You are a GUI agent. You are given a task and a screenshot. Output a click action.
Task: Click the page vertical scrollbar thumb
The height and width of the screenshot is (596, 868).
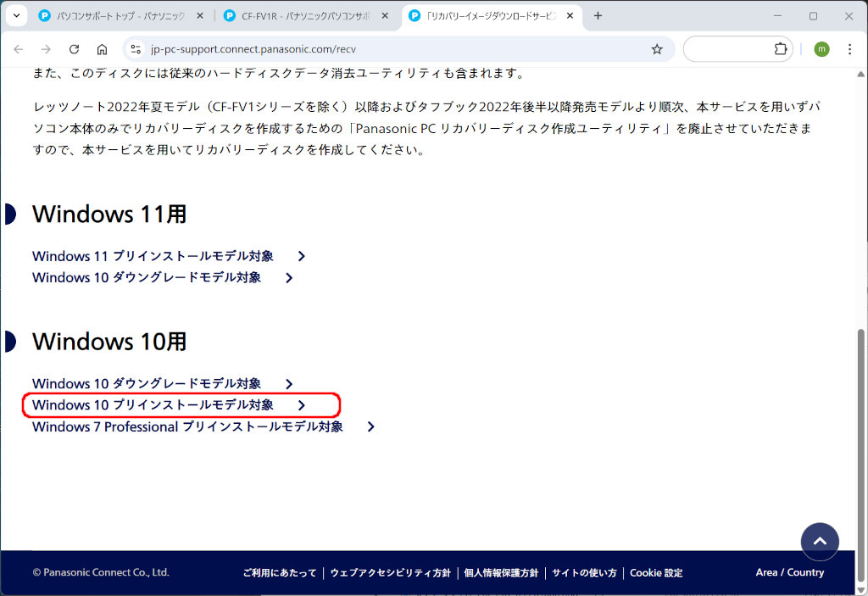(x=861, y=454)
